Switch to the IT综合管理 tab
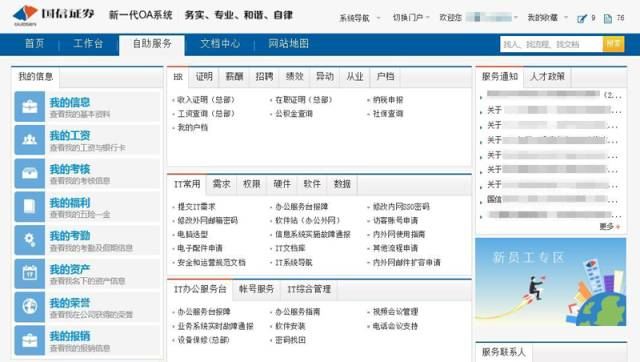Viewport: 640px width, 362px height. pyautogui.click(x=309, y=290)
